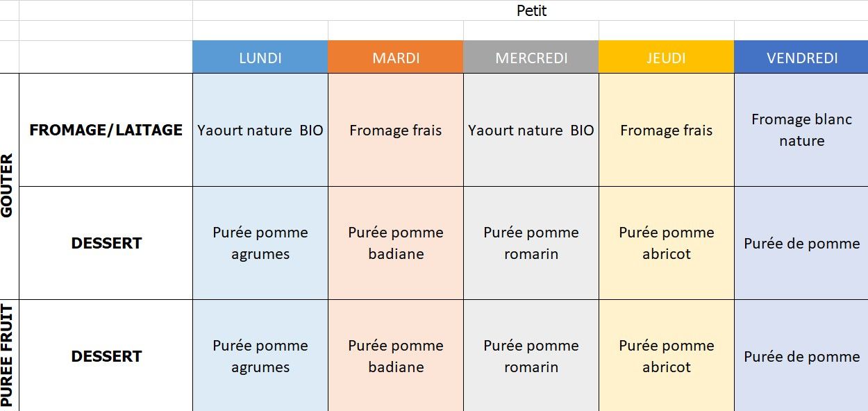Viewport: 868px width, 411px height.
Task: Select DESSERT label in PUREE FRUIT section
Action: coord(106,355)
